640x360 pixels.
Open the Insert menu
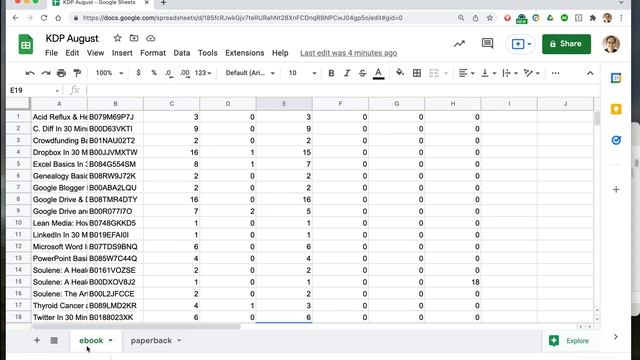(122, 53)
